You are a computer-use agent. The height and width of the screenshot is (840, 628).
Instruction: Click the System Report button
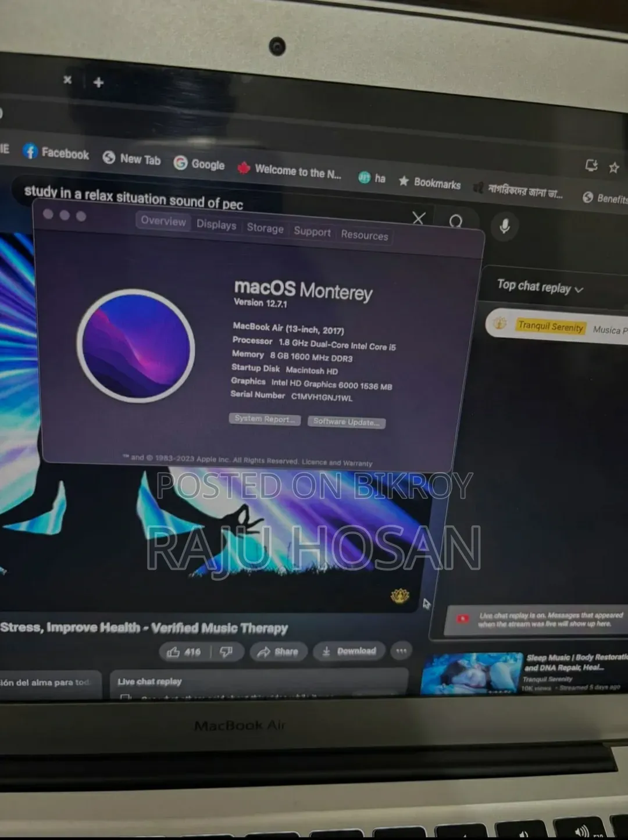[x=265, y=419]
